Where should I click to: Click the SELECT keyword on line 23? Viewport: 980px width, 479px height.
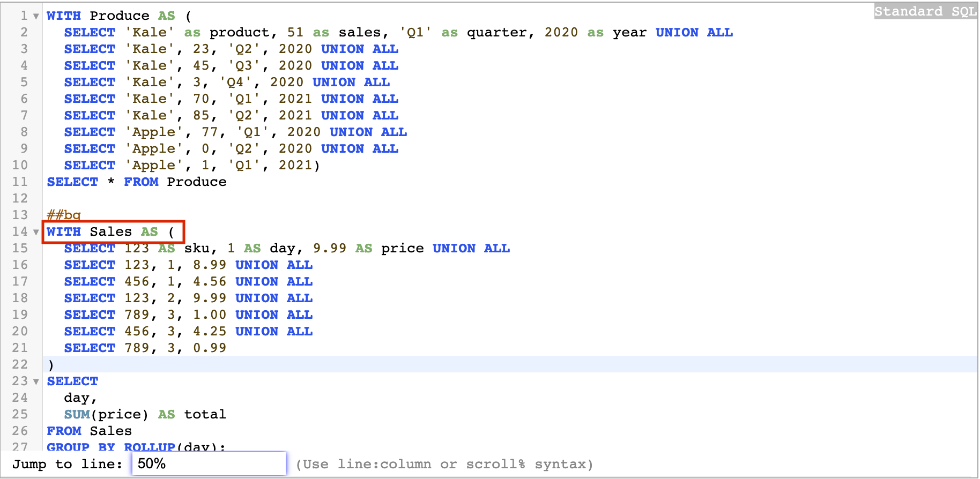pyautogui.click(x=72, y=381)
